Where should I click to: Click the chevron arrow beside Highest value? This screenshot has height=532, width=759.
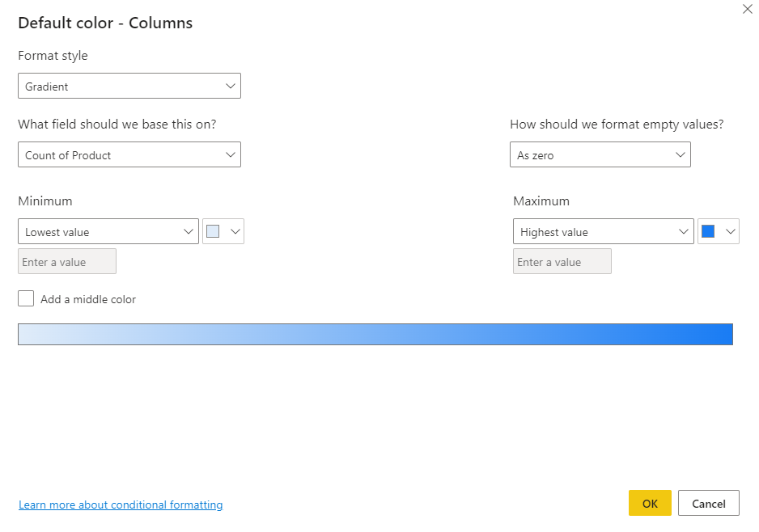[x=683, y=231]
